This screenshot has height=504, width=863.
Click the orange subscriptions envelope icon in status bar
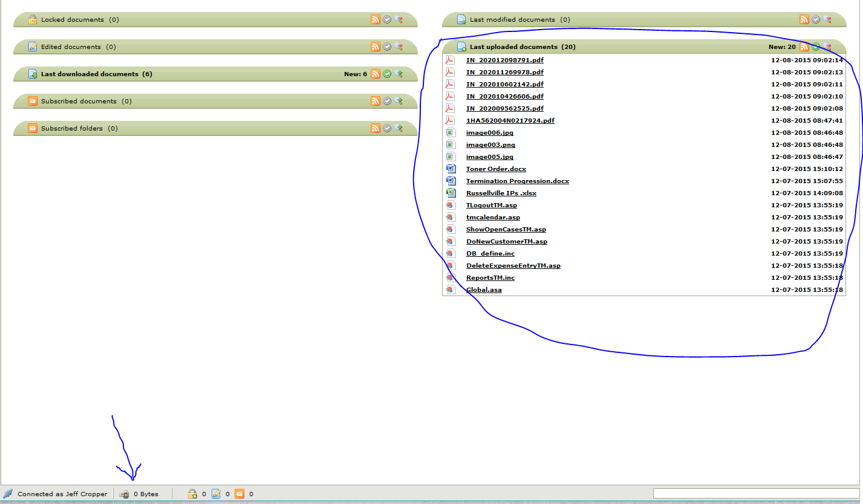(239, 494)
